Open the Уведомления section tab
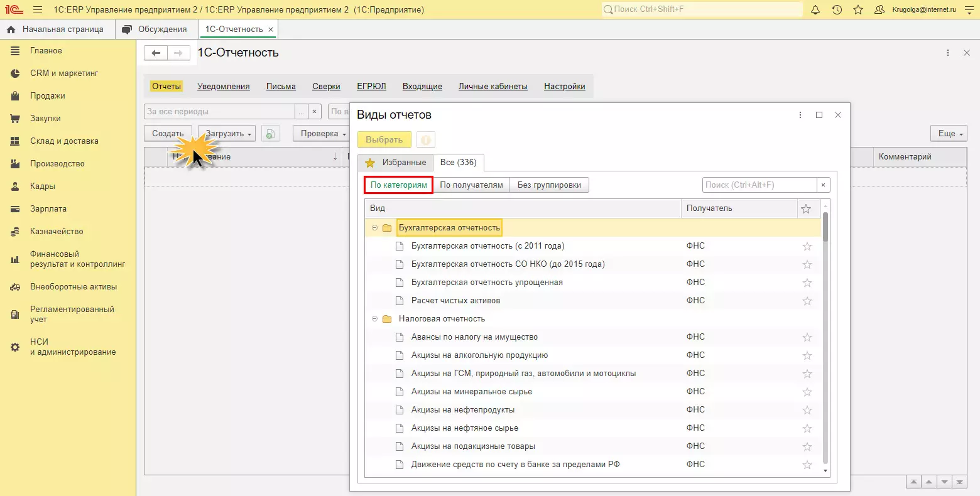Image resolution: width=980 pixels, height=496 pixels. tap(223, 87)
